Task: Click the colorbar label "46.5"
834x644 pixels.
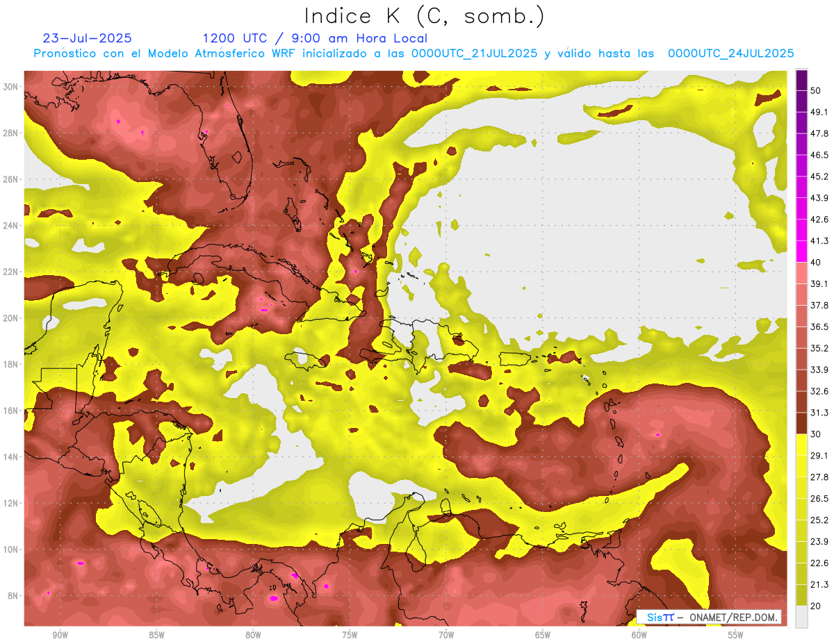Action: pyautogui.click(x=819, y=155)
